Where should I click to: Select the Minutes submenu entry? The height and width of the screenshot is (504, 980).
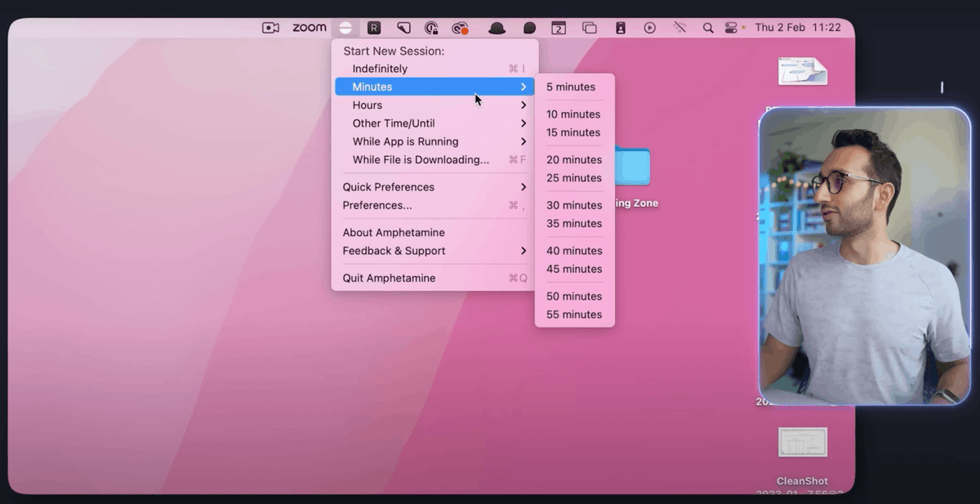(434, 87)
